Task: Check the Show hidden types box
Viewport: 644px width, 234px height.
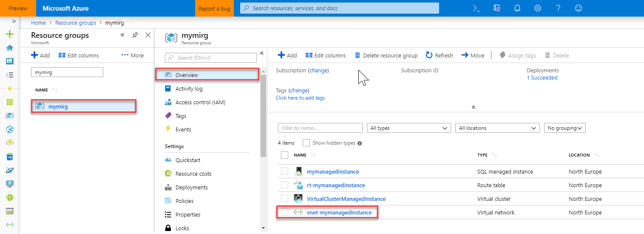Action: click(x=306, y=143)
